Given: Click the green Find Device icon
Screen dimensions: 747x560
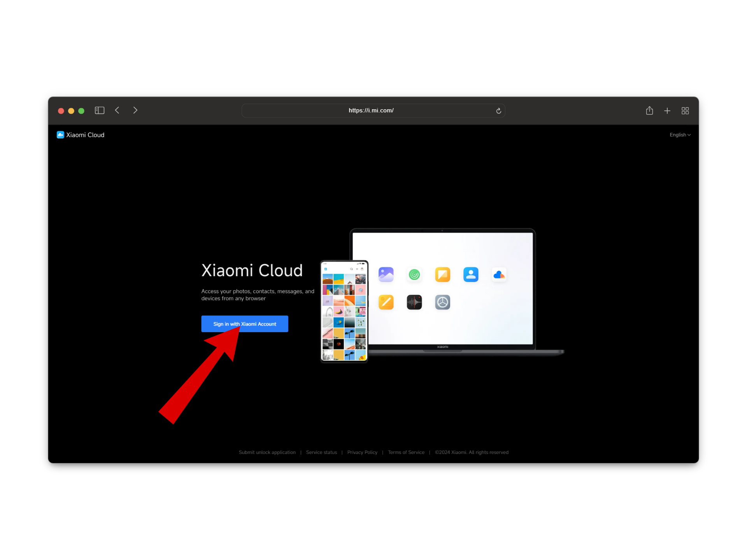Looking at the screenshot, I should point(414,275).
